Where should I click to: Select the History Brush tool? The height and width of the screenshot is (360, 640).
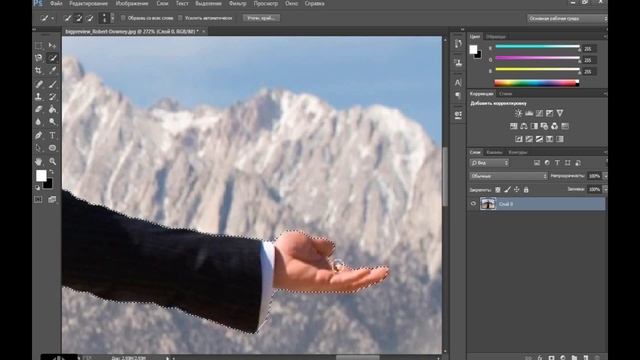tap(52, 97)
